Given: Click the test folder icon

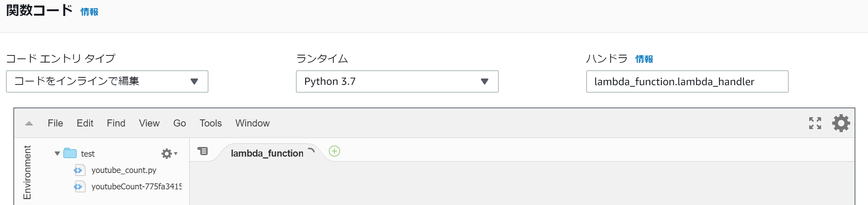Looking at the screenshot, I should [70, 153].
